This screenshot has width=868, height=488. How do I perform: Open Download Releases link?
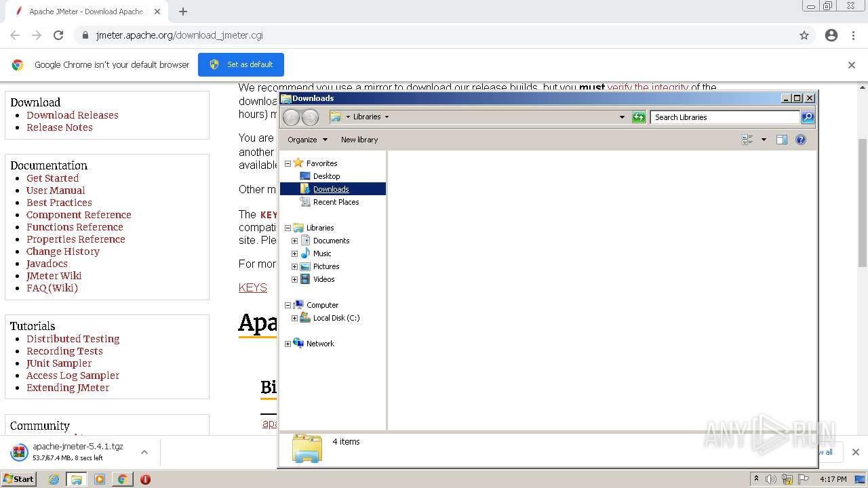(73, 115)
